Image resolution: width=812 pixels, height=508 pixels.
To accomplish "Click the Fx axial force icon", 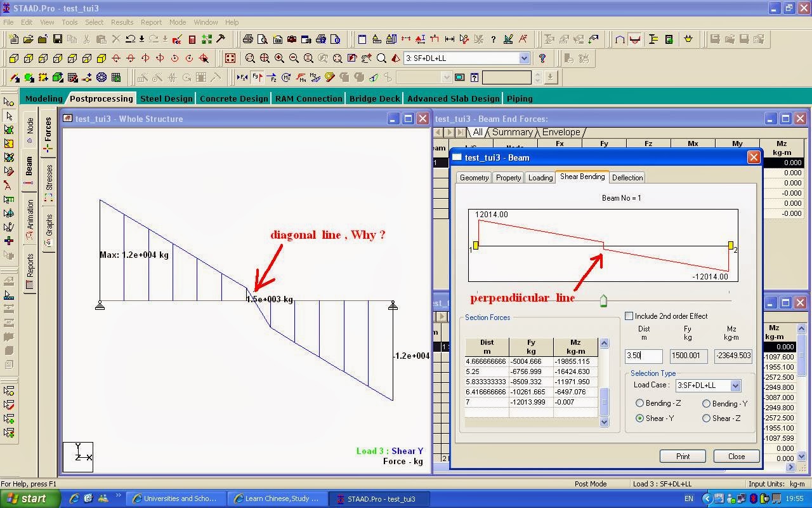I will 242,77.
